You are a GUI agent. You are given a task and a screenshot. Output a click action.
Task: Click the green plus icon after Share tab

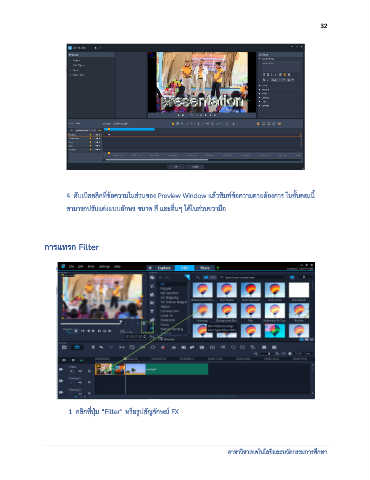coord(218,268)
